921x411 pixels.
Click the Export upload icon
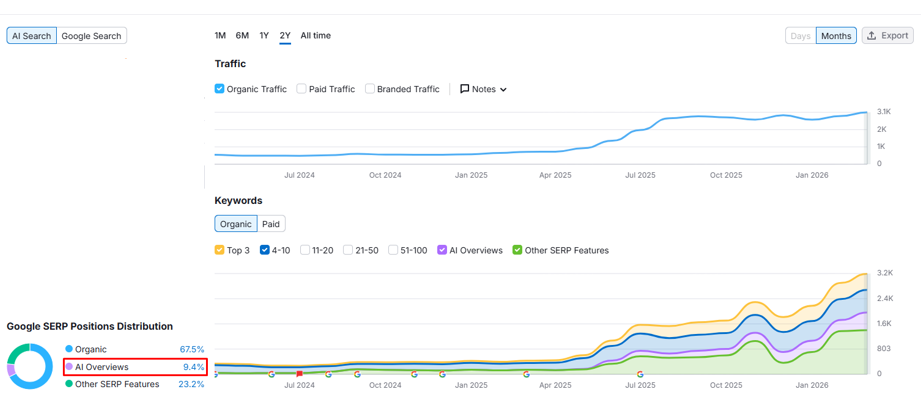point(872,36)
